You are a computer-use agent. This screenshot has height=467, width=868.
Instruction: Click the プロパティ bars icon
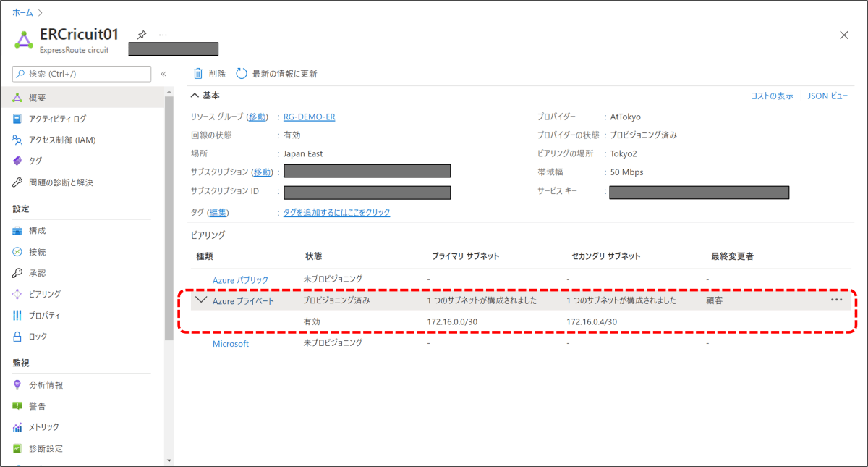18,316
